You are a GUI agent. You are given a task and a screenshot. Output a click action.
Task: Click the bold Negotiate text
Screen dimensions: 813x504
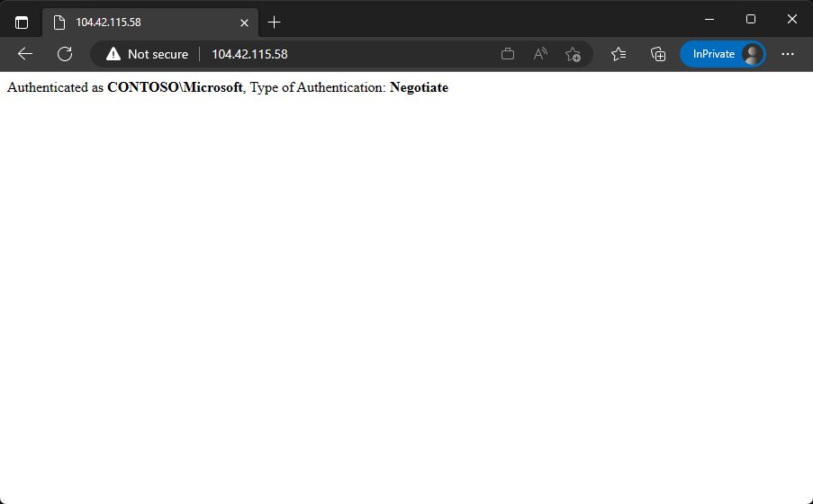(419, 87)
